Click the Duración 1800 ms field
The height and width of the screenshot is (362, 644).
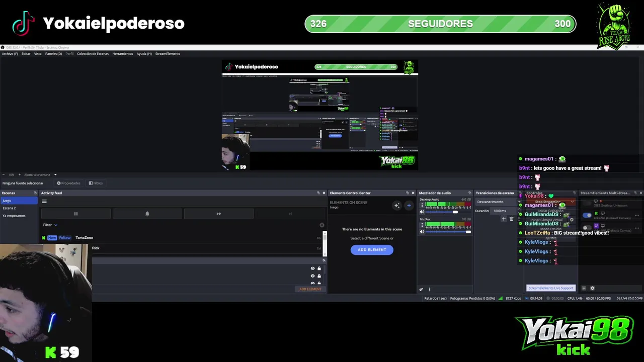pyautogui.click(x=503, y=211)
